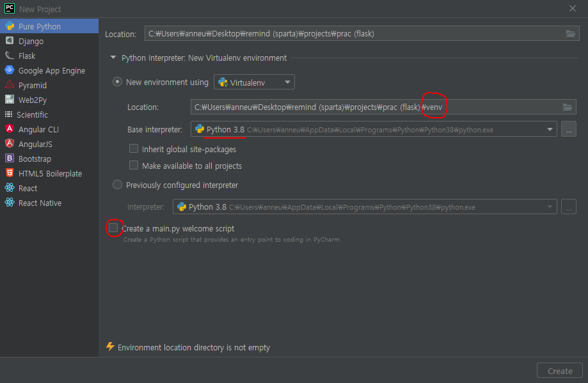Enable Make available to all projects

click(134, 165)
